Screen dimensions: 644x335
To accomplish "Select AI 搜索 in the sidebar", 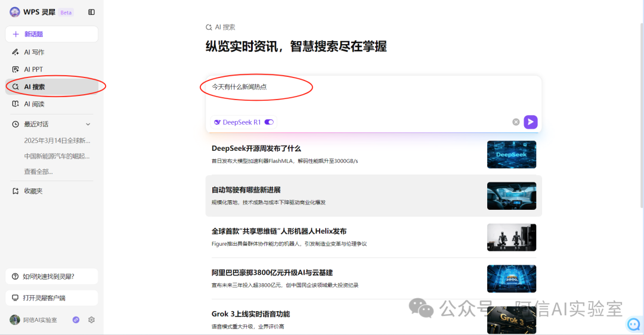I will pyautogui.click(x=52, y=86).
